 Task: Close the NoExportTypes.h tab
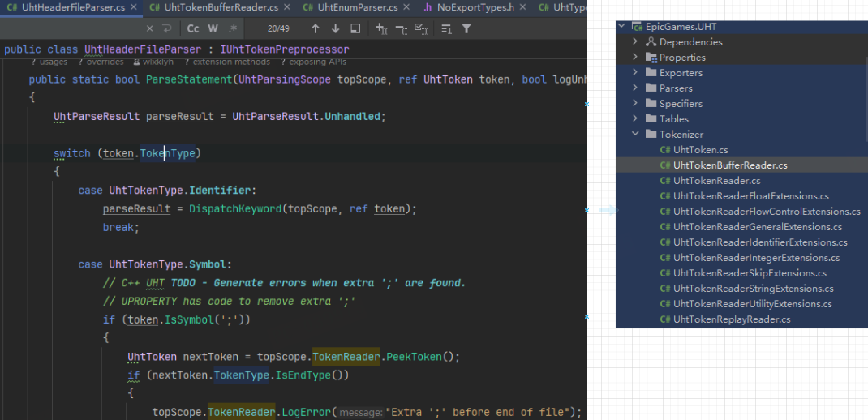point(523,8)
